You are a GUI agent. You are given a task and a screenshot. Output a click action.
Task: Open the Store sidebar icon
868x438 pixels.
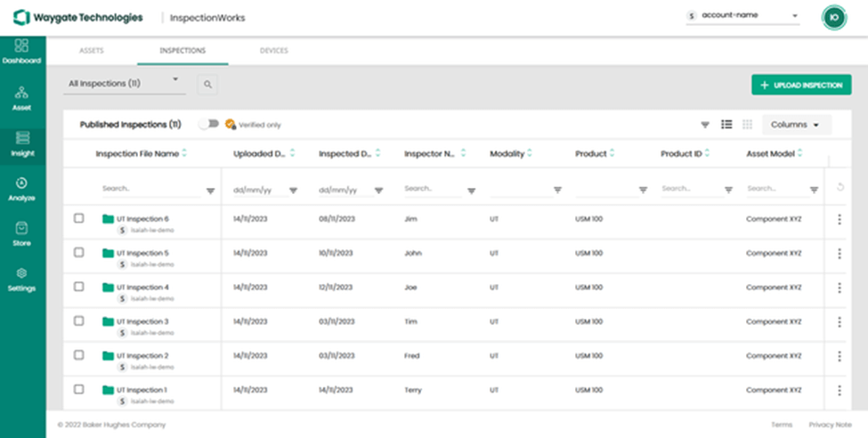coord(22,229)
